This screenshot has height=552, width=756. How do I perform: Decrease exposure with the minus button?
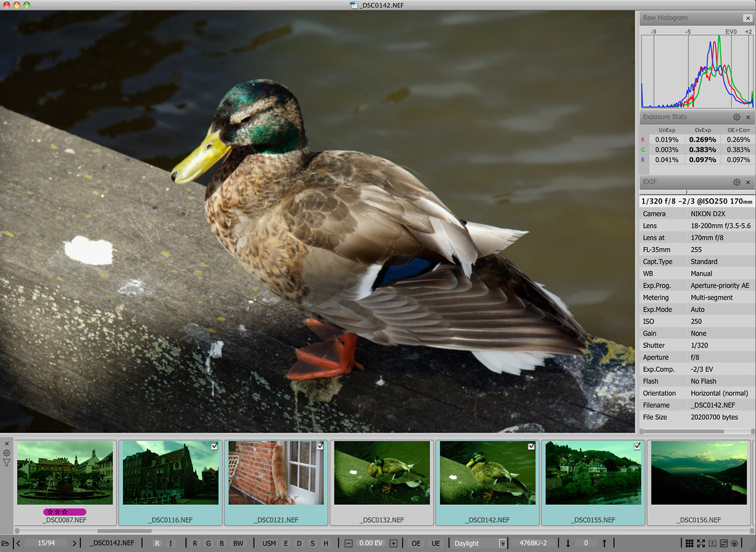pos(348,543)
